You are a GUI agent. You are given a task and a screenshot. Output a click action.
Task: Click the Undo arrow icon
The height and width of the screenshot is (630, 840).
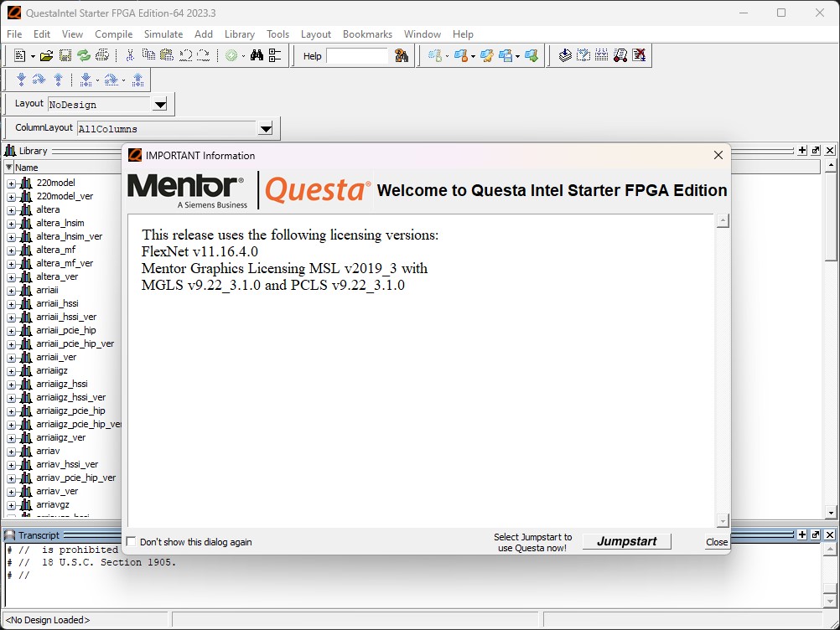185,55
